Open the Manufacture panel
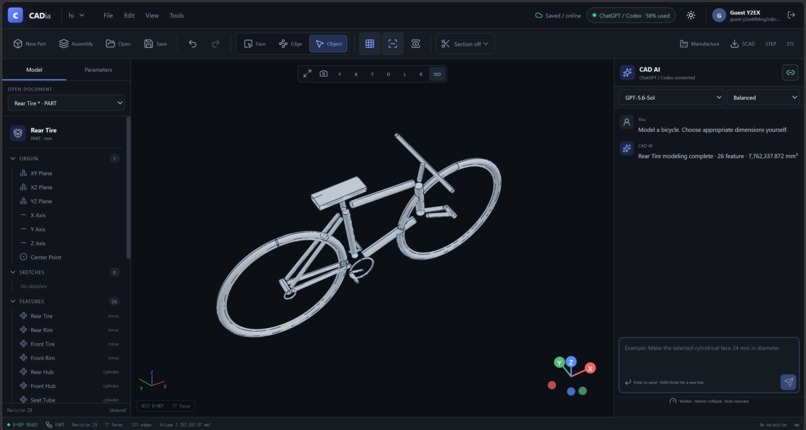806x430 pixels. tap(699, 44)
